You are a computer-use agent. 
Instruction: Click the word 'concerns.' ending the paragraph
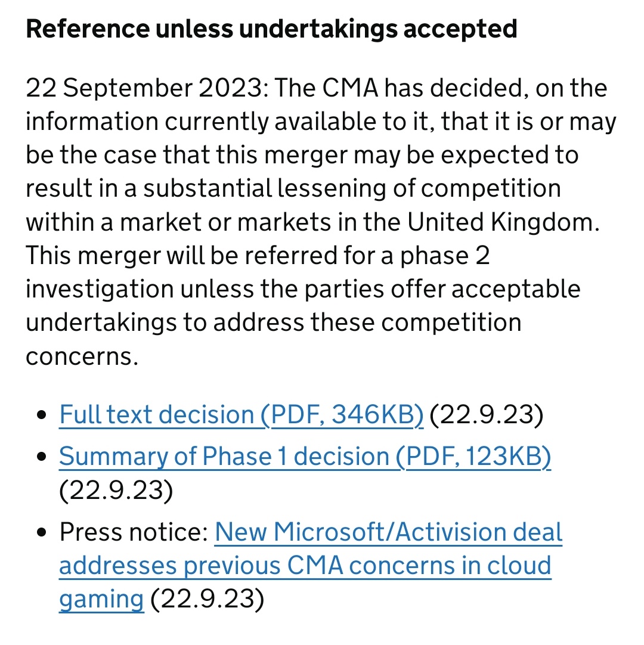point(82,356)
